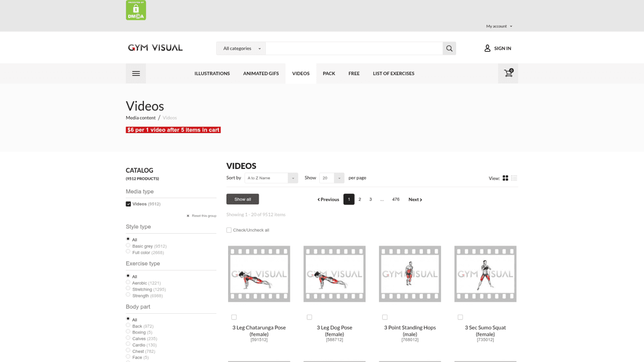The width and height of the screenshot is (644, 362).
Task: Go to page 2
Action: (x=360, y=200)
